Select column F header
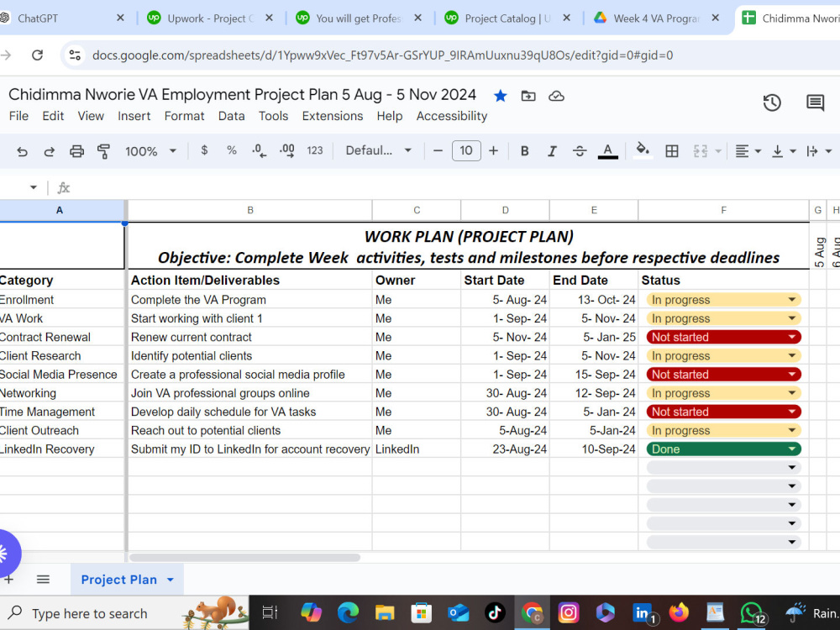Viewport: 840px width, 630px height. [723, 211]
